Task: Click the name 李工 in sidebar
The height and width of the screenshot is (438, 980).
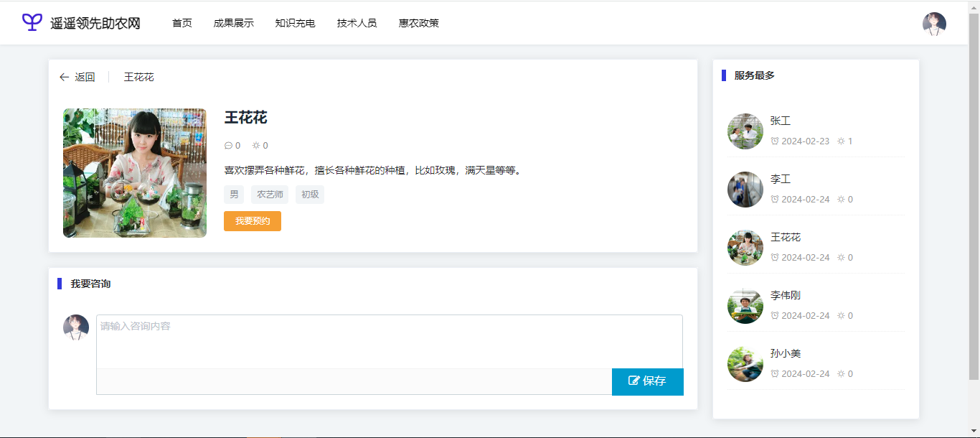Action: (x=781, y=180)
